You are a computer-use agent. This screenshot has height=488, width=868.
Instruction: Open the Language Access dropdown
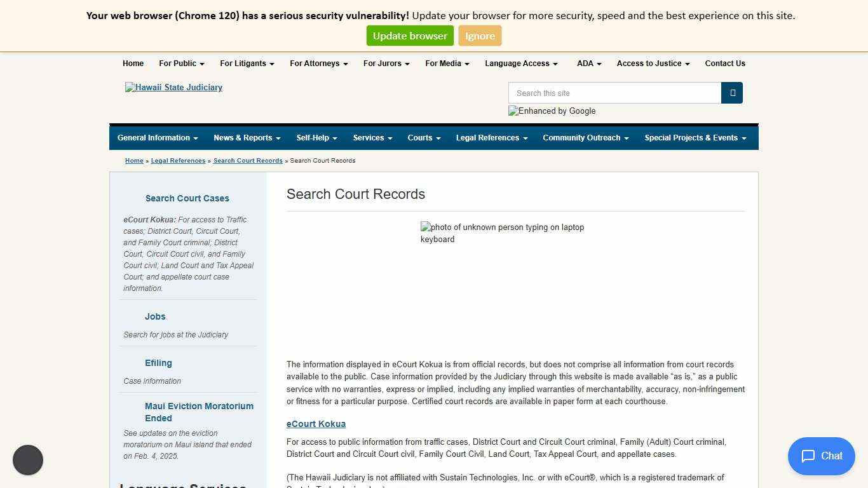[520, 63]
